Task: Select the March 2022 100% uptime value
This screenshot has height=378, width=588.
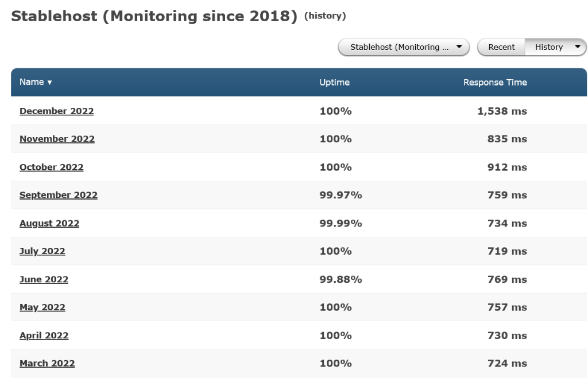Action: pyautogui.click(x=335, y=364)
